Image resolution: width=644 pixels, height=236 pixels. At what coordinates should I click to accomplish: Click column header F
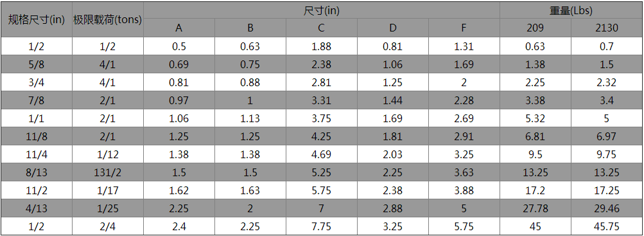click(464, 28)
